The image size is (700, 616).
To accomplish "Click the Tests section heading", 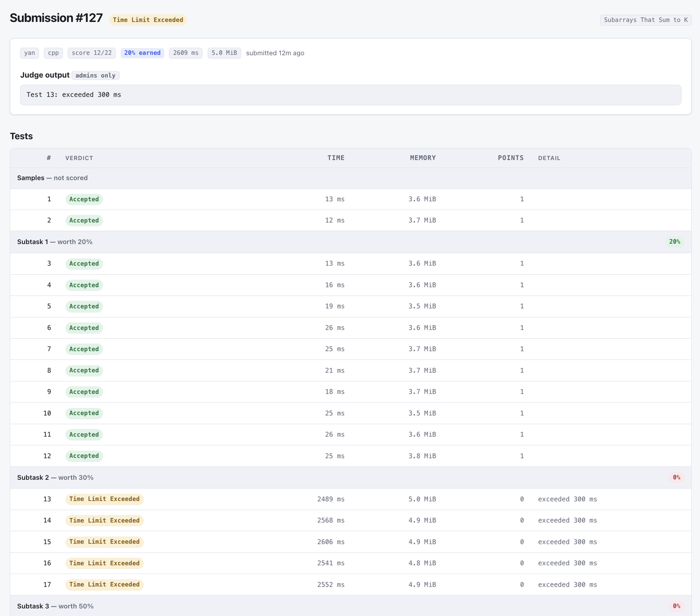I will [21, 136].
